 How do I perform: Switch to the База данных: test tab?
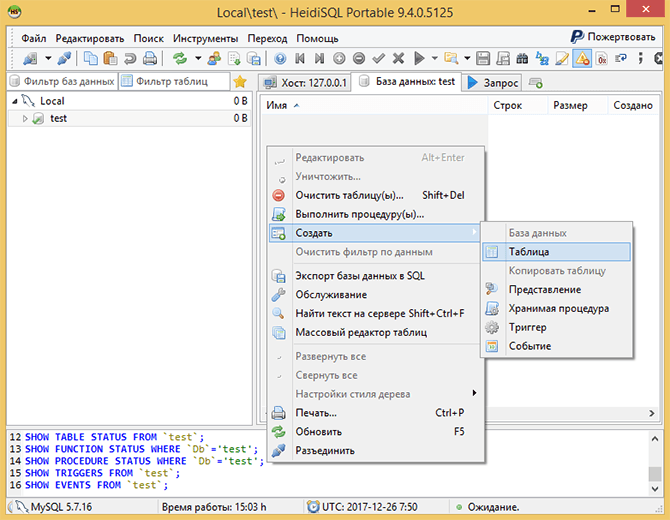coord(407,82)
